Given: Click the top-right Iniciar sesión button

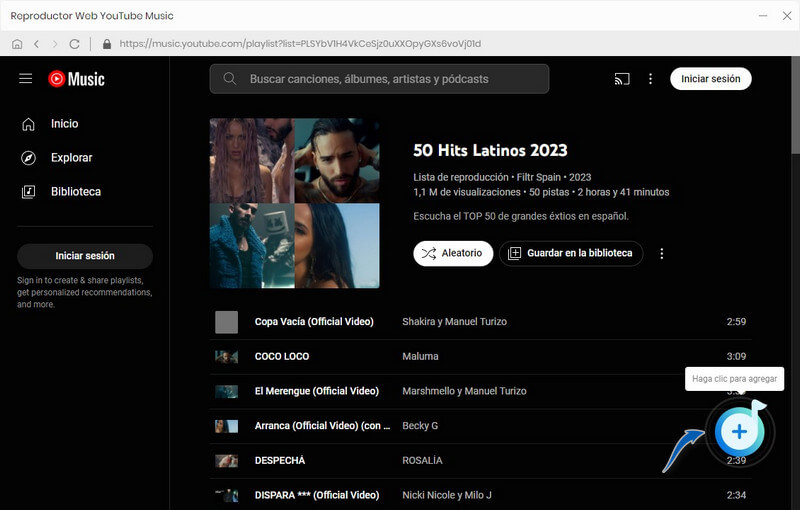Looking at the screenshot, I should 711,79.
